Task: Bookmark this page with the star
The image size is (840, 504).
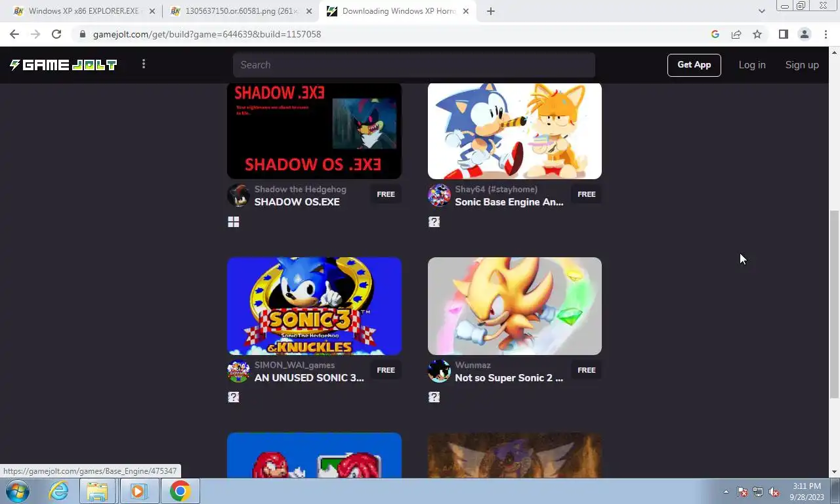Action: [757, 34]
